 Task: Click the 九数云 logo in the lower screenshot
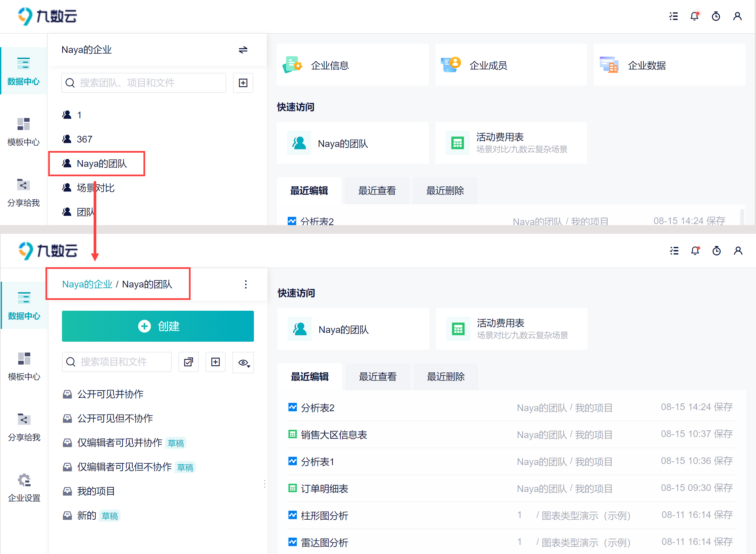[x=48, y=251]
